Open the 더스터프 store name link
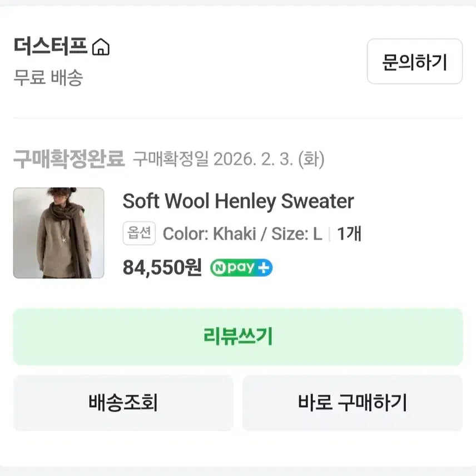Screen dimensions: 476x476 pyautogui.click(x=50, y=48)
